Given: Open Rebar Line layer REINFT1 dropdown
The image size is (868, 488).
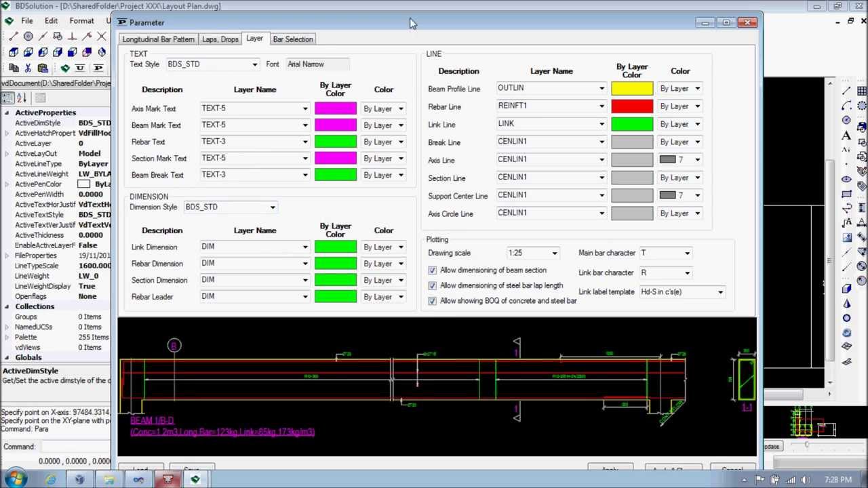Looking at the screenshot, I should click(601, 106).
